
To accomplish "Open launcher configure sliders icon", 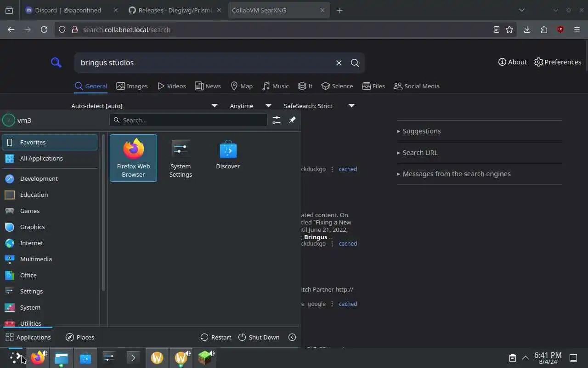I will (x=276, y=120).
